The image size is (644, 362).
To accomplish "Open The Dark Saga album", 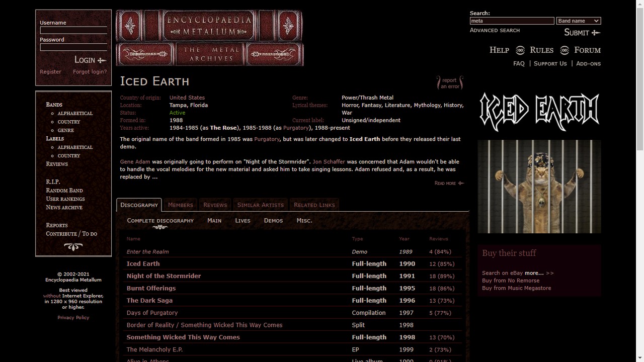I will (x=149, y=301).
